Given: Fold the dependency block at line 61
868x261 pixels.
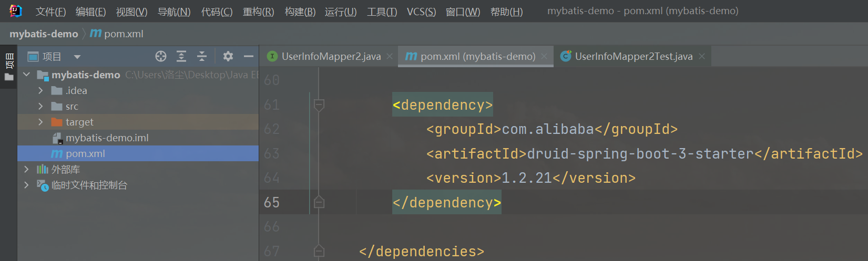Looking at the screenshot, I should coord(319,105).
